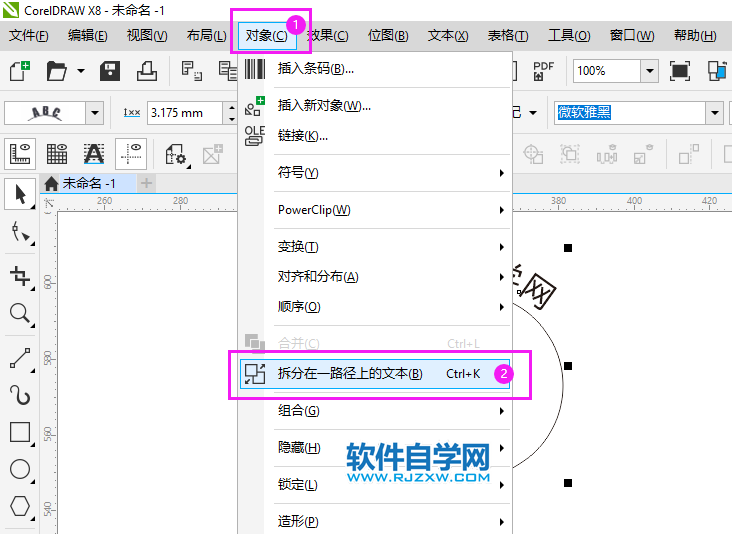Select the Polygon tool
This screenshot has height=534, width=732.
pos(20,506)
